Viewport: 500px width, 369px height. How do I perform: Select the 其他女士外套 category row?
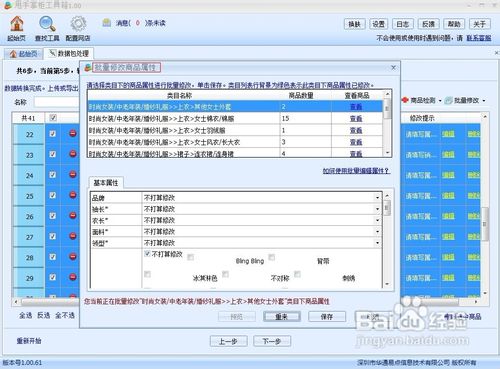pyautogui.click(x=235, y=107)
